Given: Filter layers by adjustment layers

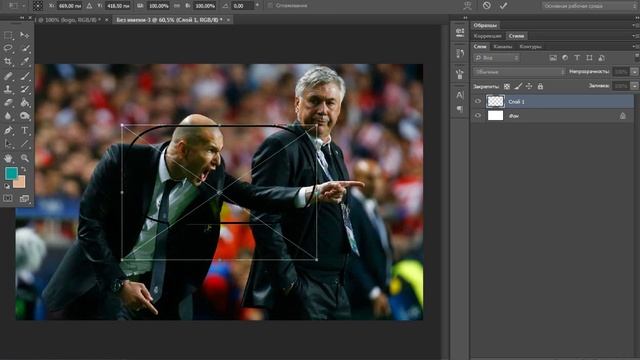Looking at the screenshot, I should point(565,58).
